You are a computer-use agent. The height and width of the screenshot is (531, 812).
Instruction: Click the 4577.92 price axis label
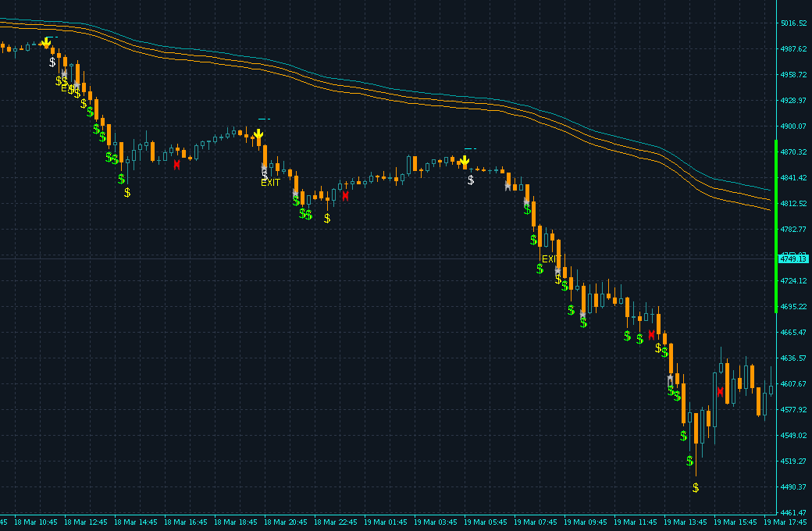click(794, 410)
